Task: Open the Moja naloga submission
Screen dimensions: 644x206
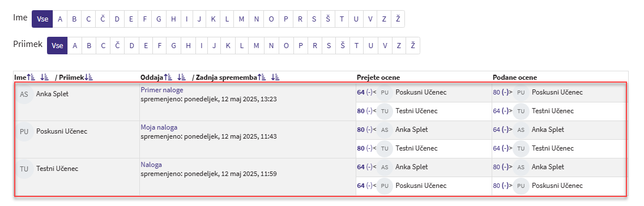Action: [159, 127]
